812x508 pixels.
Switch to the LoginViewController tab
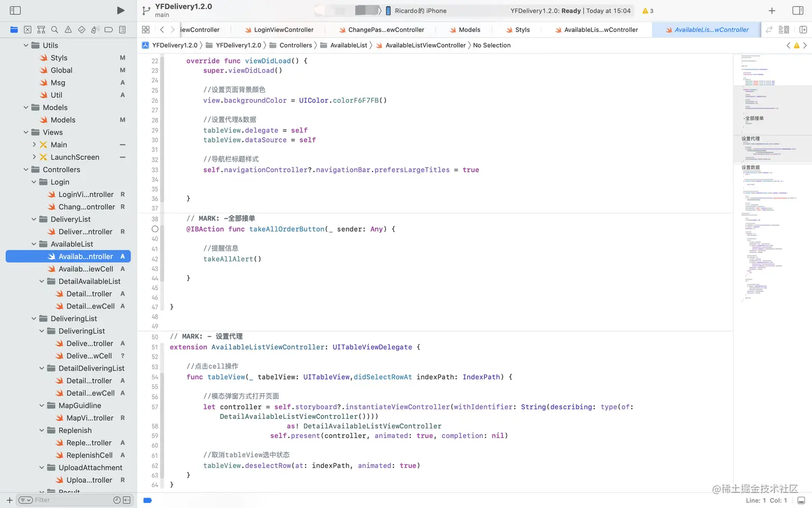click(279, 30)
